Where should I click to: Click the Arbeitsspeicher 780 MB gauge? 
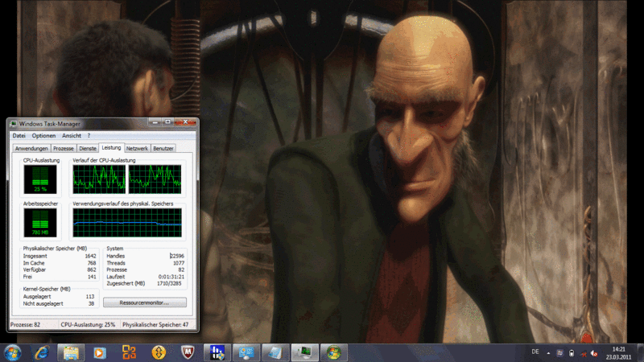tap(40, 223)
